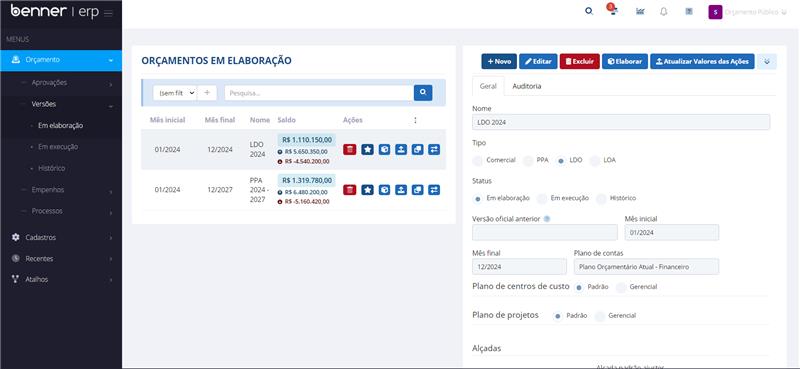Click the Plano de contas field

tap(646, 266)
